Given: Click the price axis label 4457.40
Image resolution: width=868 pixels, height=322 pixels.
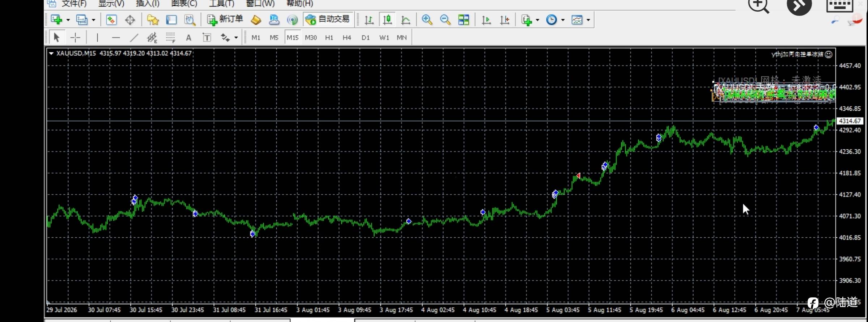Looking at the screenshot, I should [850, 65].
